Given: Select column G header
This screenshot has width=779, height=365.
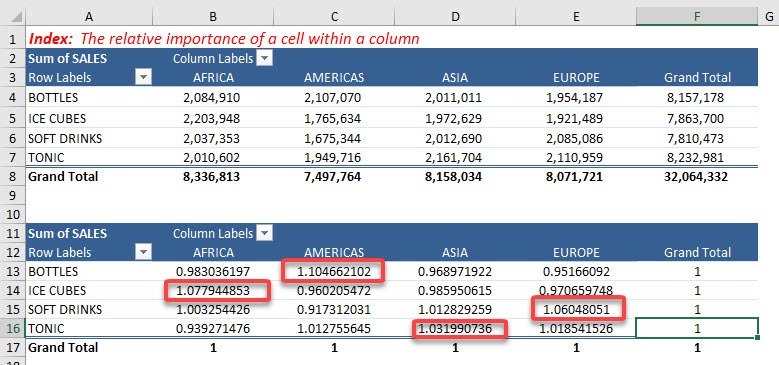Looking at the screenshot, I should [x=769, y=17].
